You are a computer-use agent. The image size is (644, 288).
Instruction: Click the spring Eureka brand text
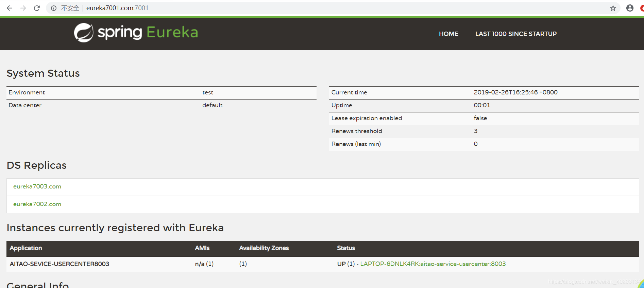coord(148,33)
